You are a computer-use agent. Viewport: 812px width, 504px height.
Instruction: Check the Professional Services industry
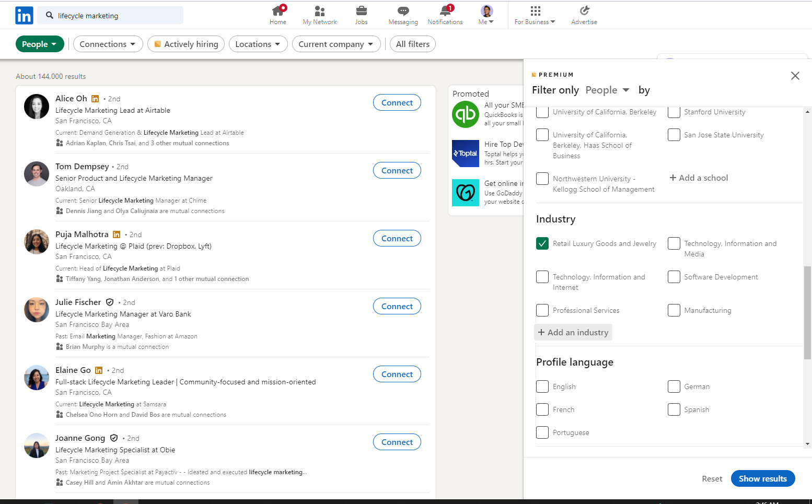click(542, 310)
